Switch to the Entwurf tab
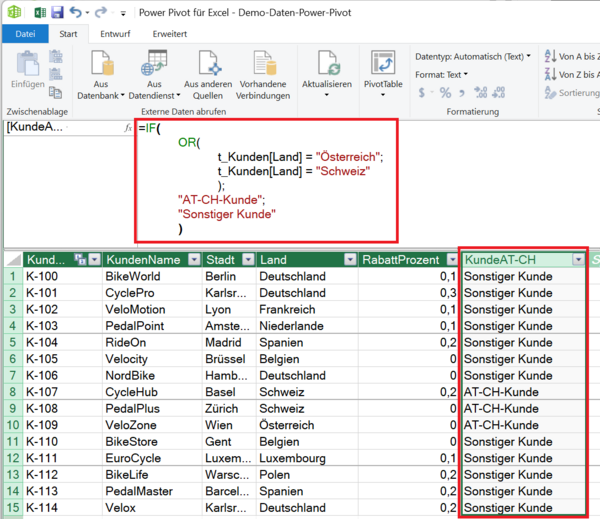The image size is (600, 519). pyautogui.click(x=113, y=34)
